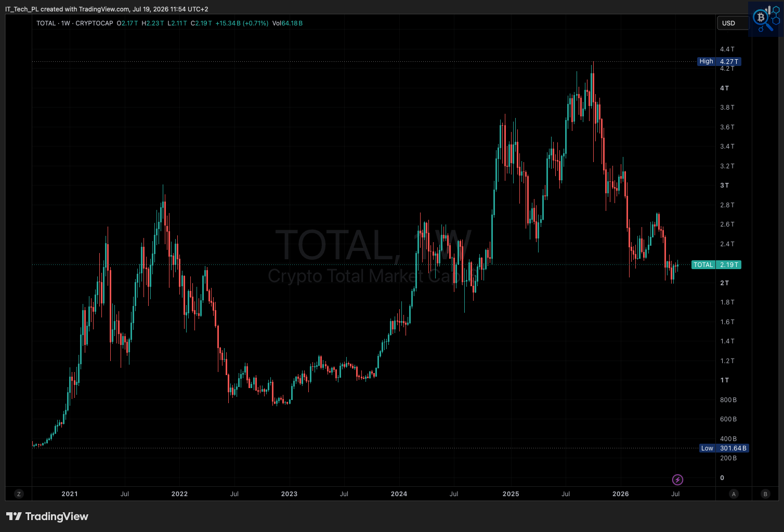784x532 pixels.
Task: Click the chart credit header text
Action: [x=107, y=9]
